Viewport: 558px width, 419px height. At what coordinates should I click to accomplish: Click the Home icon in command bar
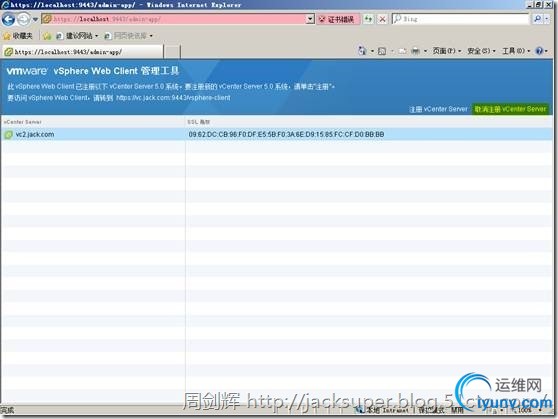coord(362,51)
